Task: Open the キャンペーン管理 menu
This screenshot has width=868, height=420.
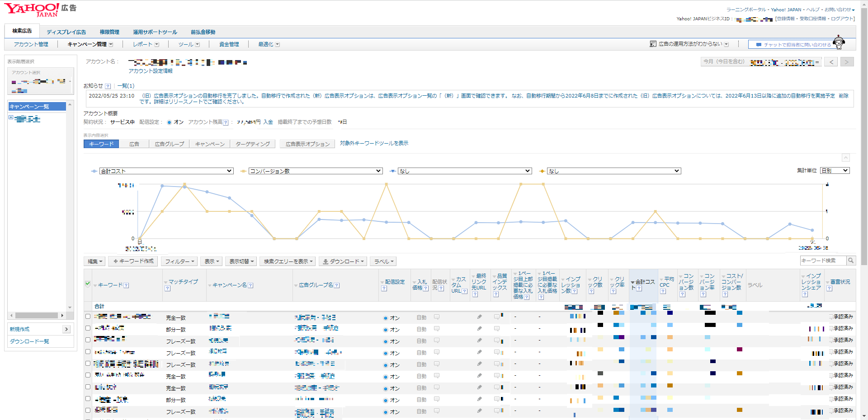Action: [90, 44]
